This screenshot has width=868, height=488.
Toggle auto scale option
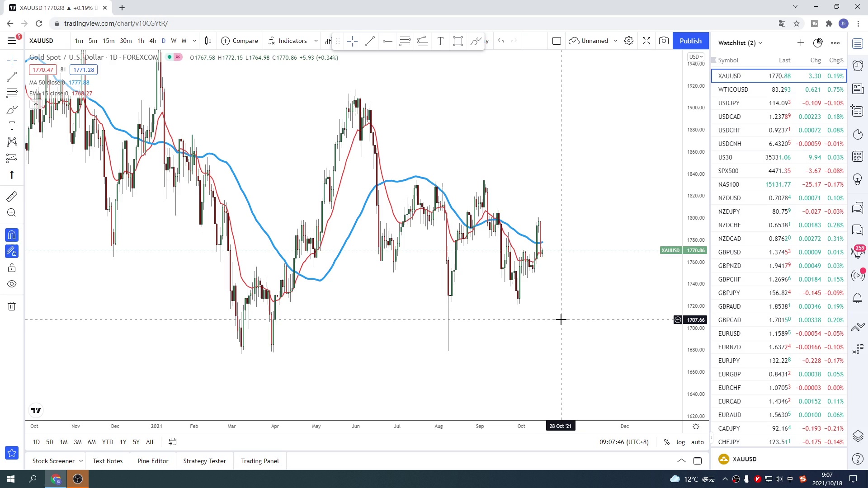click(x=697, y=442)
